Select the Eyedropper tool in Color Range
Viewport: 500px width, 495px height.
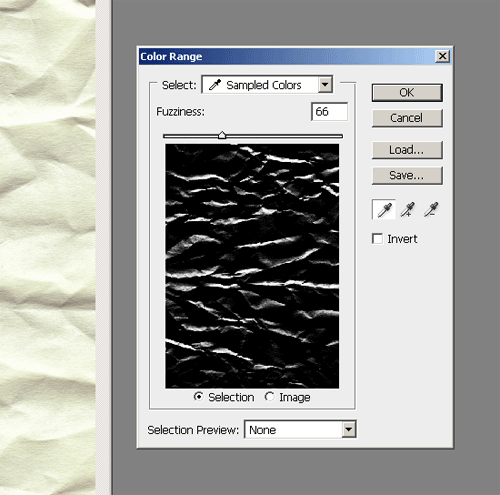click(384, 210)
